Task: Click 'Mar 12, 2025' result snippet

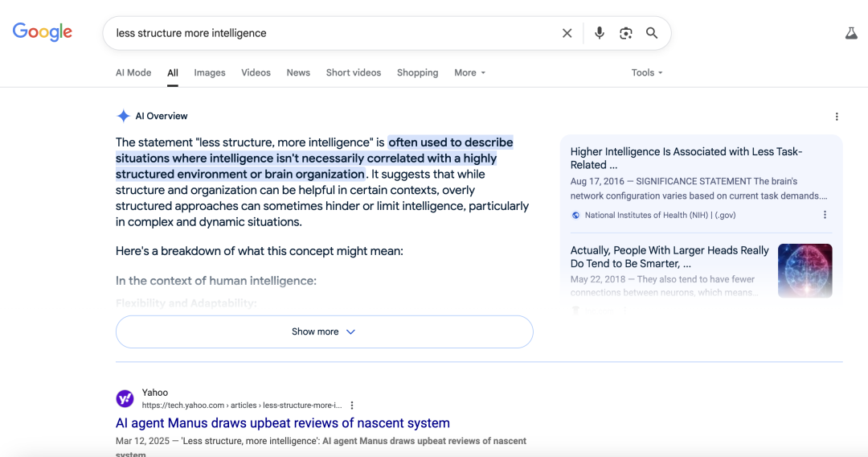Action: point(141,441)
